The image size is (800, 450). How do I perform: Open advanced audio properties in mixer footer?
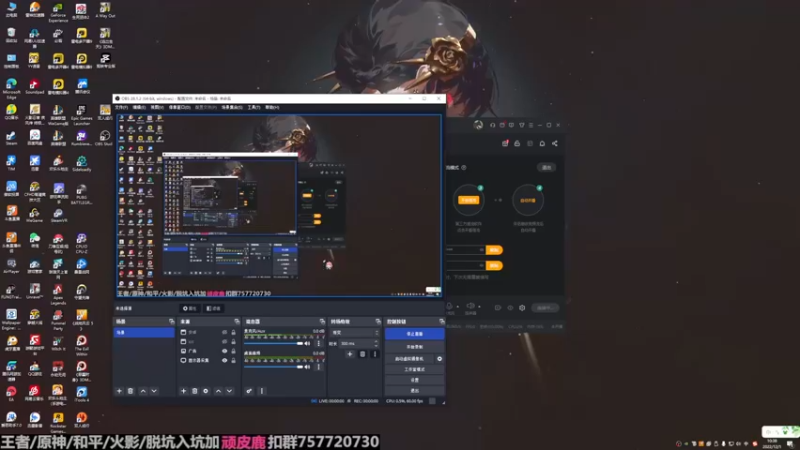249,391
